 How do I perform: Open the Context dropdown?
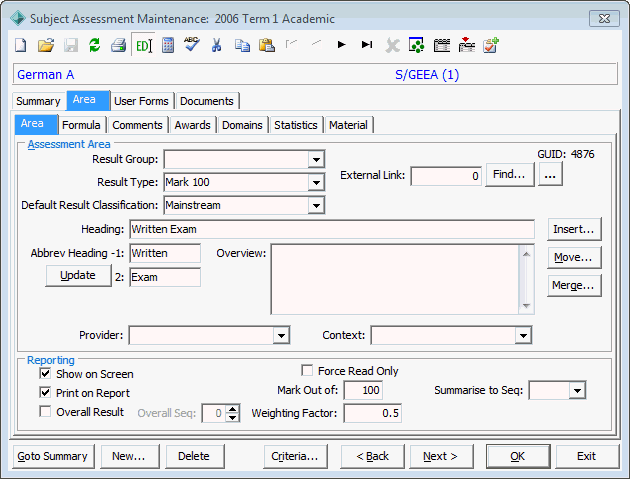click(523, 335)
